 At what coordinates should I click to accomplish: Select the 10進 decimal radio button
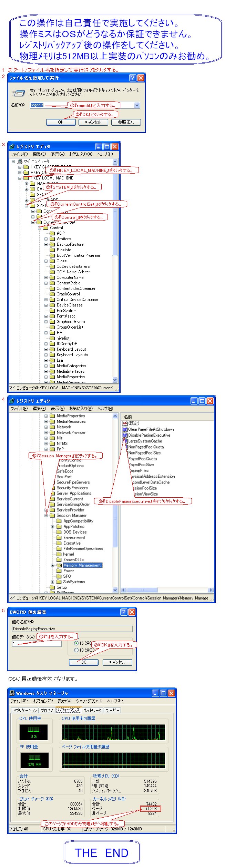point(76,650)
